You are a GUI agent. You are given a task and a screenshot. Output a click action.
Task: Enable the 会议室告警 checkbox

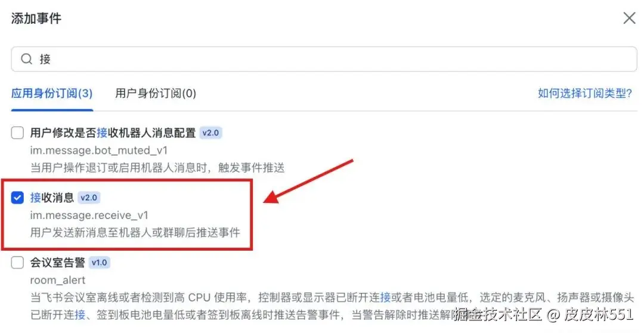[17, 263]
